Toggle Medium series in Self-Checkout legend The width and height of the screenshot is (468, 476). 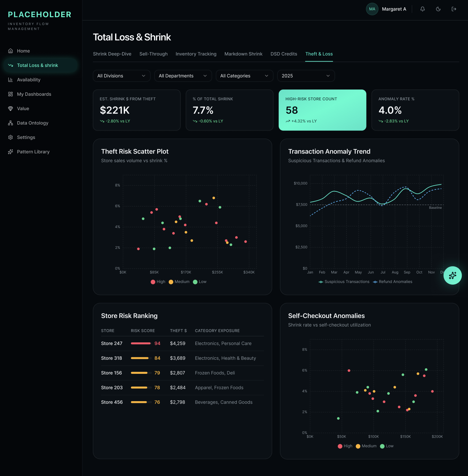click(x=366, y=446)
